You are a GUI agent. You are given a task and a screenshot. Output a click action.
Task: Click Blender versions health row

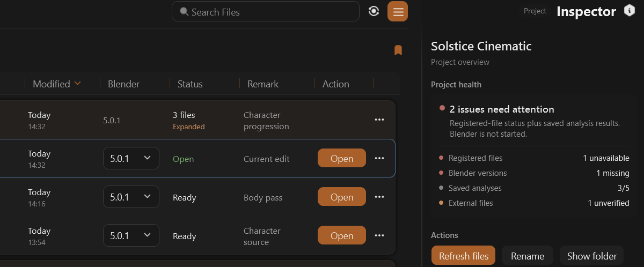(534, 173)
